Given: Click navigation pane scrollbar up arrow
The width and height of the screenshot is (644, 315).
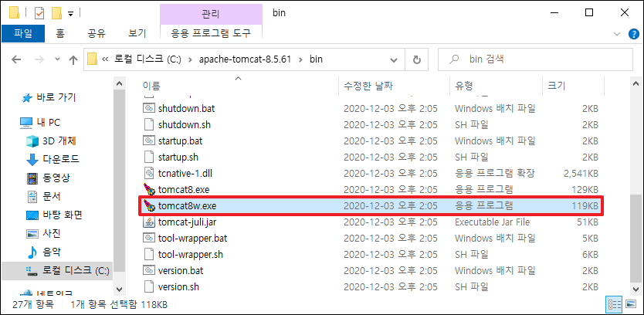Looking at the screenshot, I should [x=119, y=83].
